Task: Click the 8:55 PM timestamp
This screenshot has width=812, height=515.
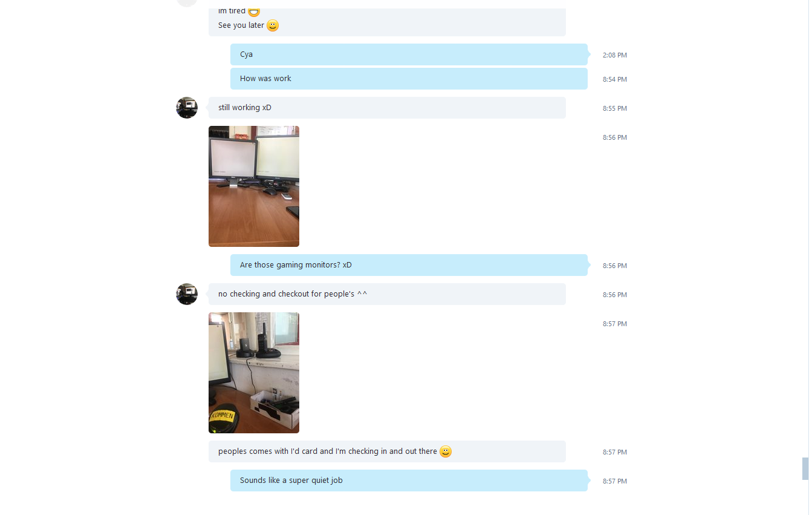Action: [x=615, y=108]
